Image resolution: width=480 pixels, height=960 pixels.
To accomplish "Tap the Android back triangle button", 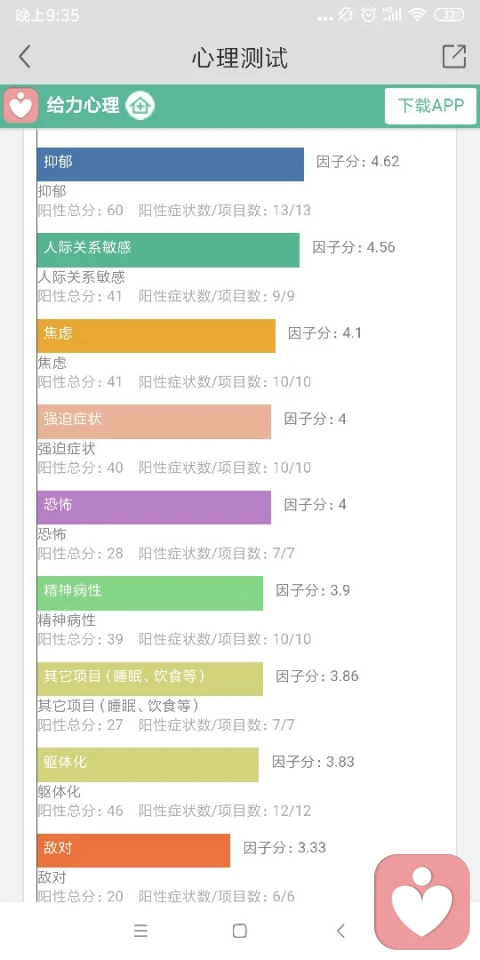I will (x=340, y=931).
